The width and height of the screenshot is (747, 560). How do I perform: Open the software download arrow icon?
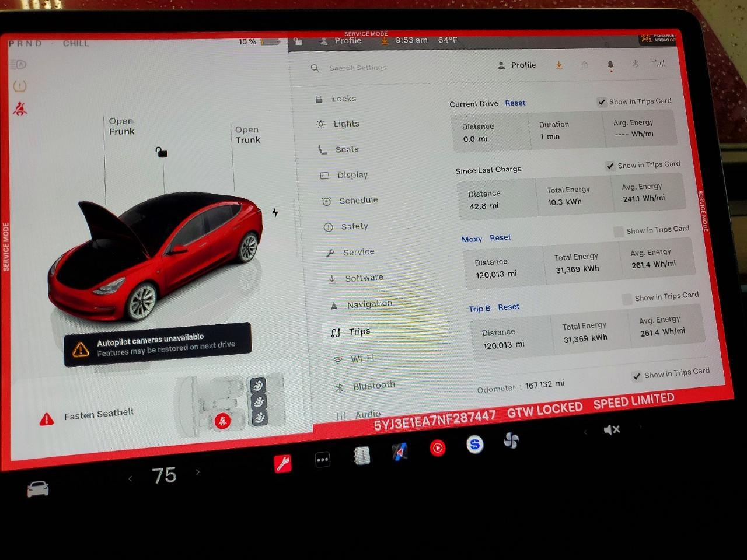pyautogui.click(x=559, y=65)
